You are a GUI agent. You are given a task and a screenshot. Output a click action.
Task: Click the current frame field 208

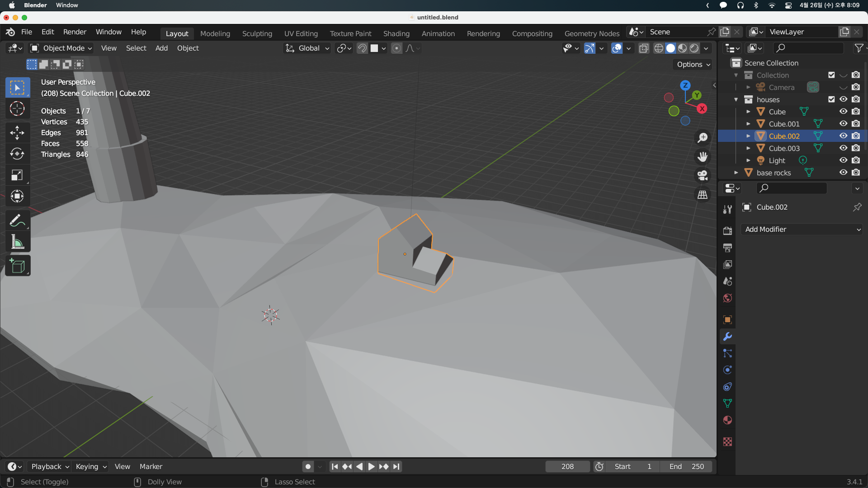pos(567,467)
